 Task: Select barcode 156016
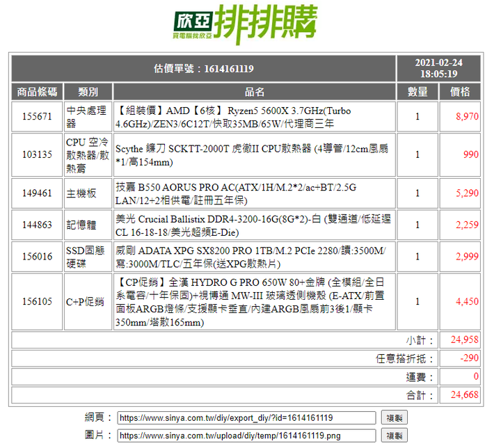pos(37,257)
